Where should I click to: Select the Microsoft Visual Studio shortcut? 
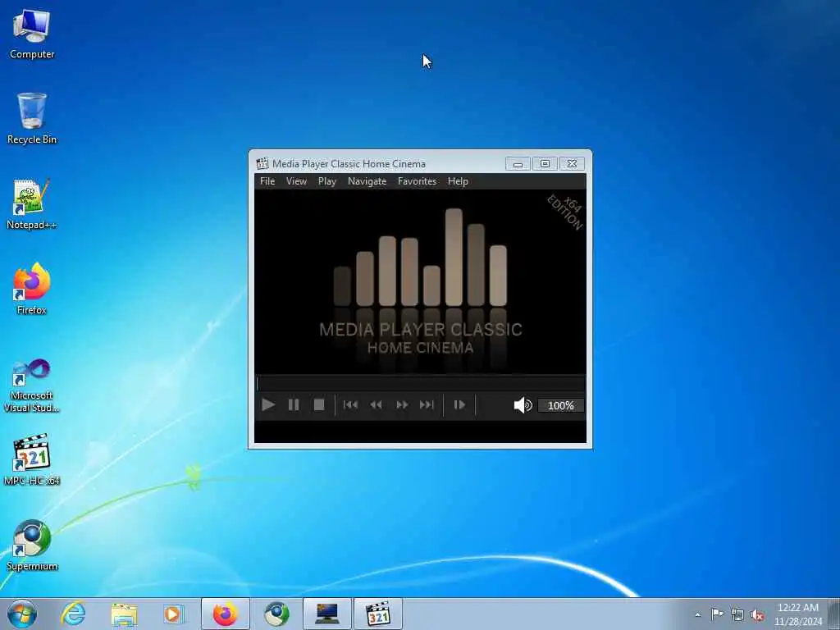(32, 386)
